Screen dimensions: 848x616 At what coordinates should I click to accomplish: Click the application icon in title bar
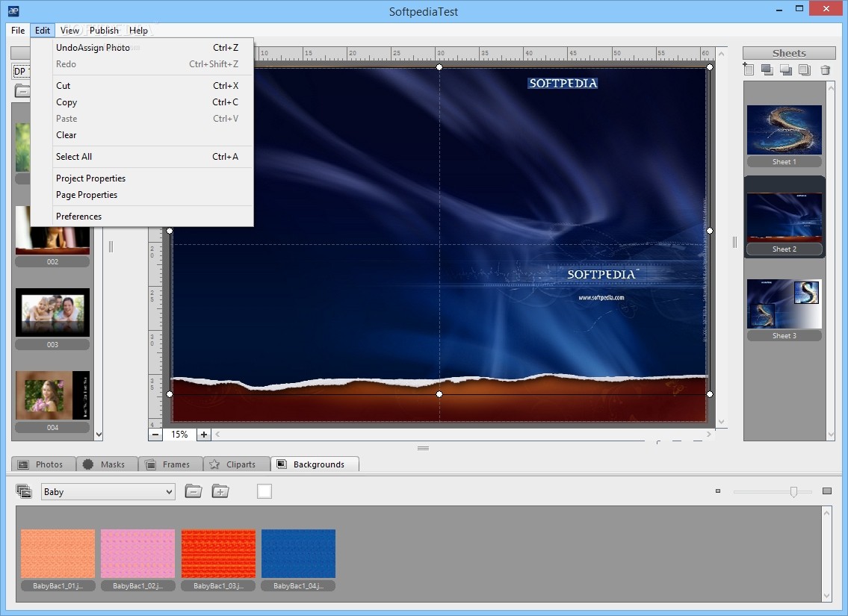coord(13,10)
